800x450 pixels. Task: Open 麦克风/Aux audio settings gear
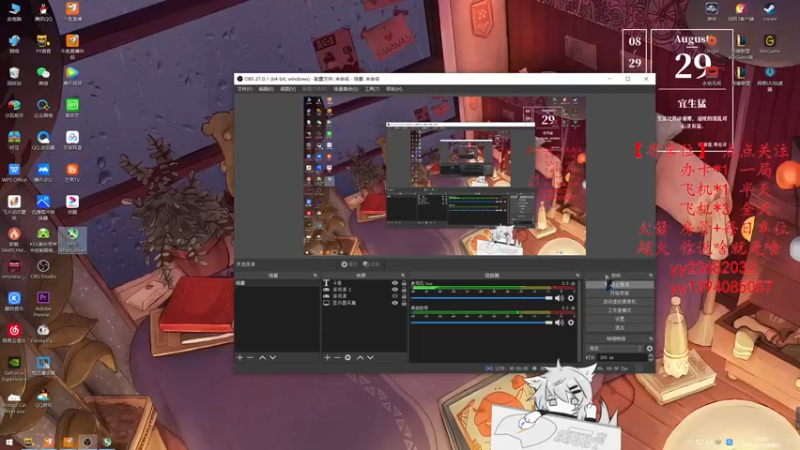point(571,298)
